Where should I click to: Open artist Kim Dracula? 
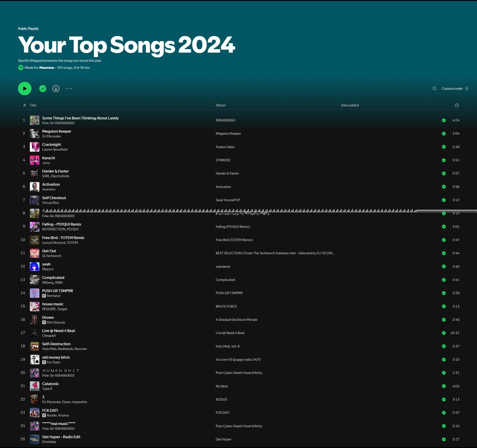point(56,322)
